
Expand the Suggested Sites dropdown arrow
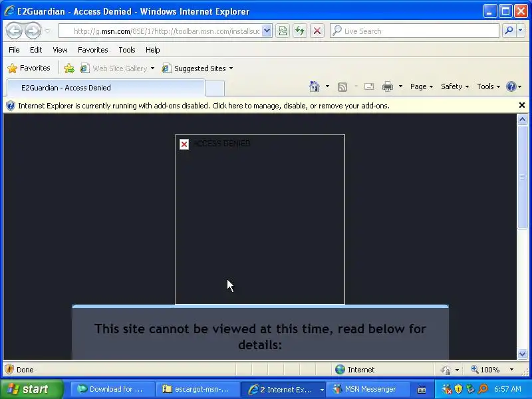click(231, 68)
